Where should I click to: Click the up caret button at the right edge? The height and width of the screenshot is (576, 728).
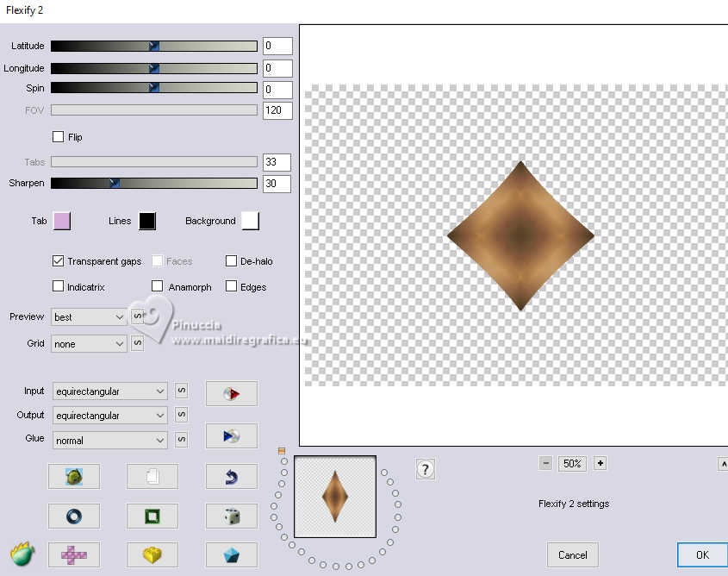[x=724, y=464]
